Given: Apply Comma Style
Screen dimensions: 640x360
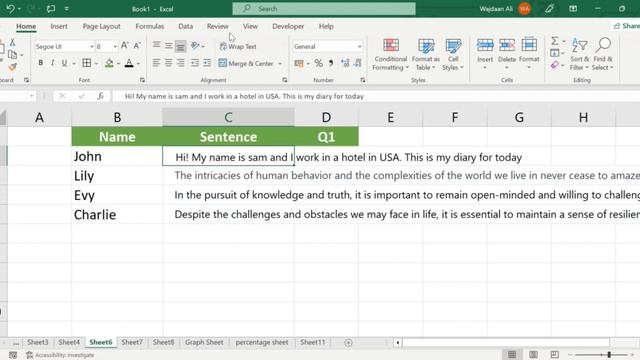Looking at the screenshot, I should coord(331,63).
